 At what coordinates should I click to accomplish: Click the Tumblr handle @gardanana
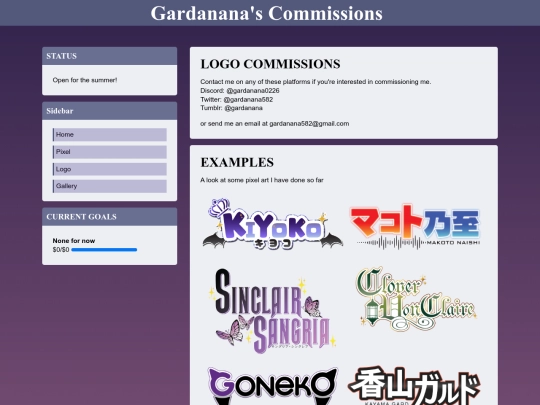(x=243, y=108)
